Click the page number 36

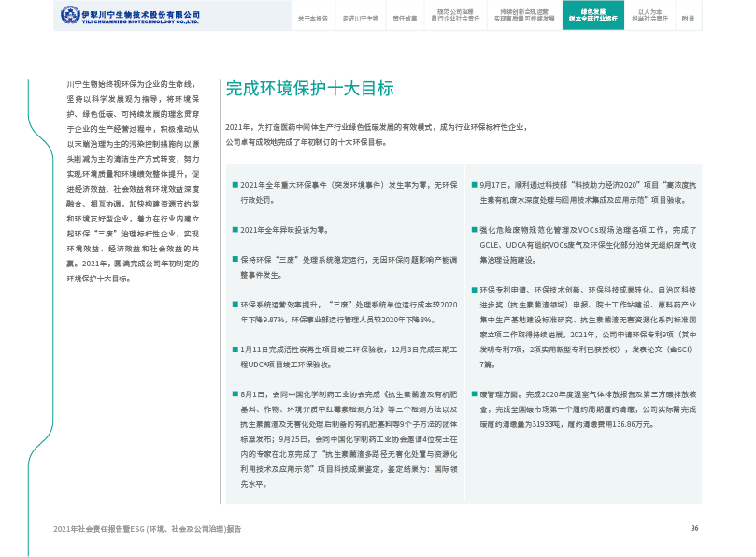tap(694, 528)
